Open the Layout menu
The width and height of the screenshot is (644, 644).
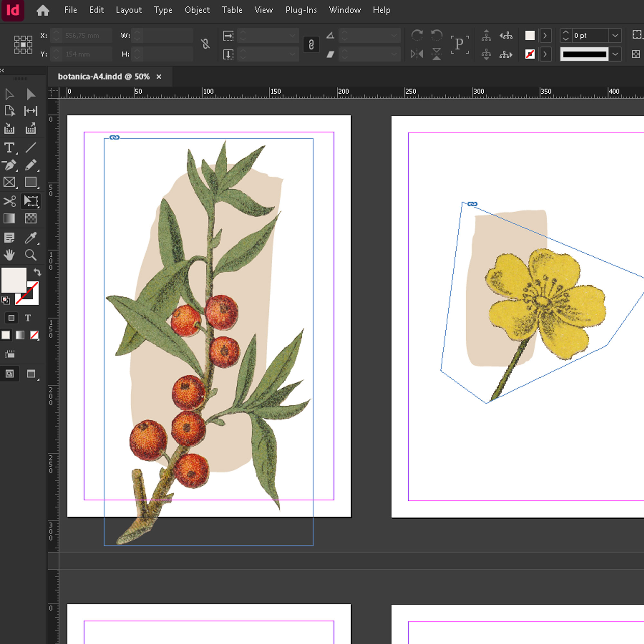click(x=129, y=10)
